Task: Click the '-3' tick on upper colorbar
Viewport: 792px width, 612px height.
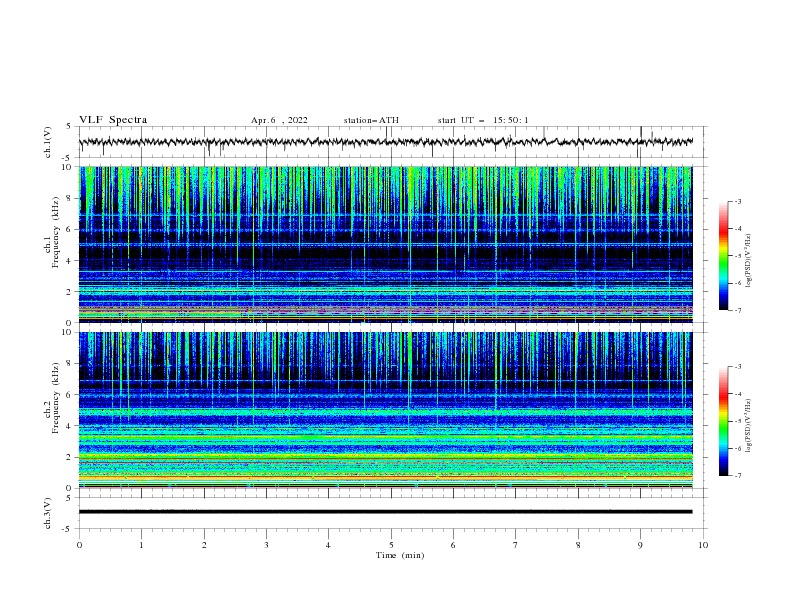Action: coord(737,201)
